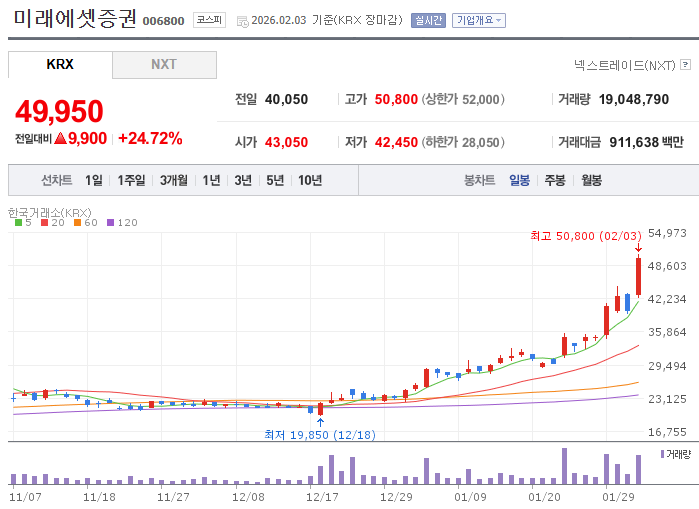Viewport: 699px width, 509px height.
Task: Click the 상한가 52,000 text
Action: click(x=463, y=99)
